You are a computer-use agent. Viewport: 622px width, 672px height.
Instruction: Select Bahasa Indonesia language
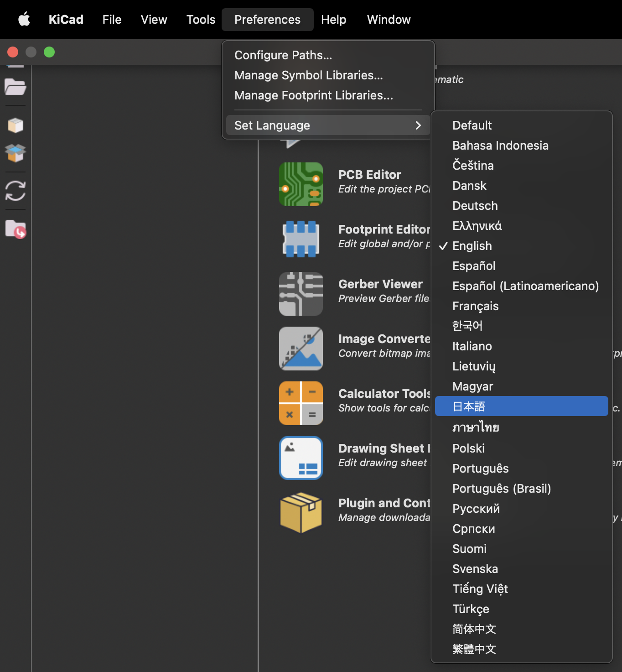(522, 146)
